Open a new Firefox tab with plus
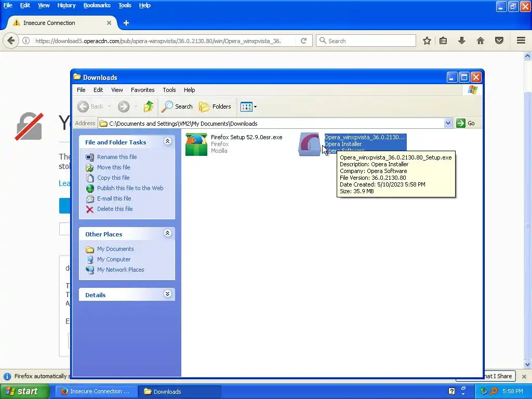 (126, 23)
